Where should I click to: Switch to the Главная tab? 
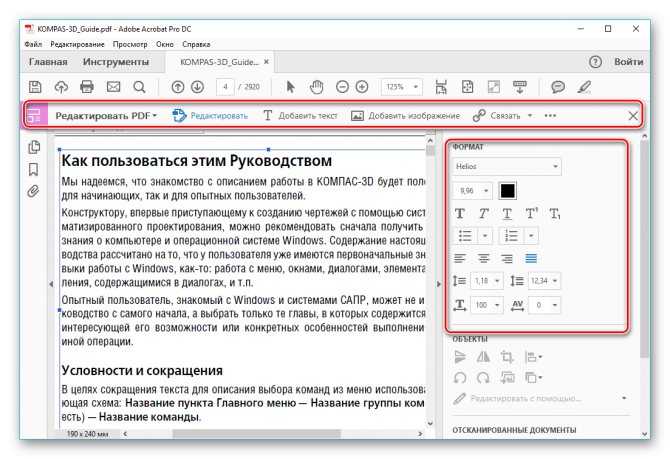(48, 62)
